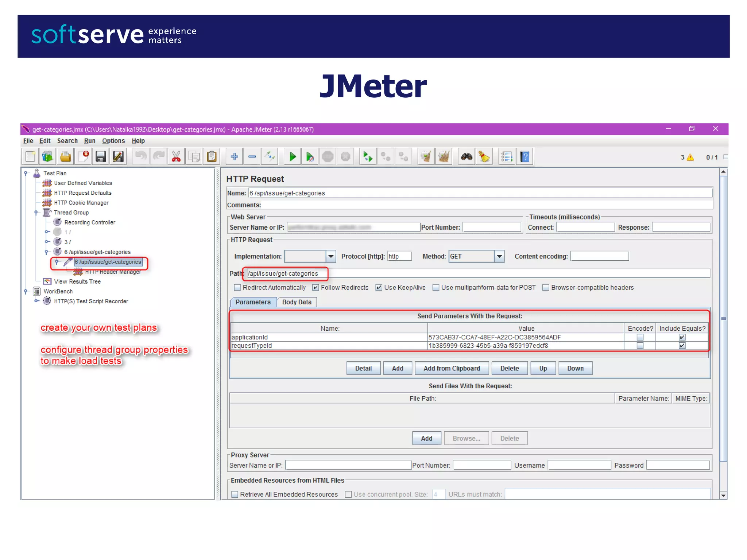747x560 pixels.
Task: Click the Toggle enable/disable icon
Action: coord(270,157)
